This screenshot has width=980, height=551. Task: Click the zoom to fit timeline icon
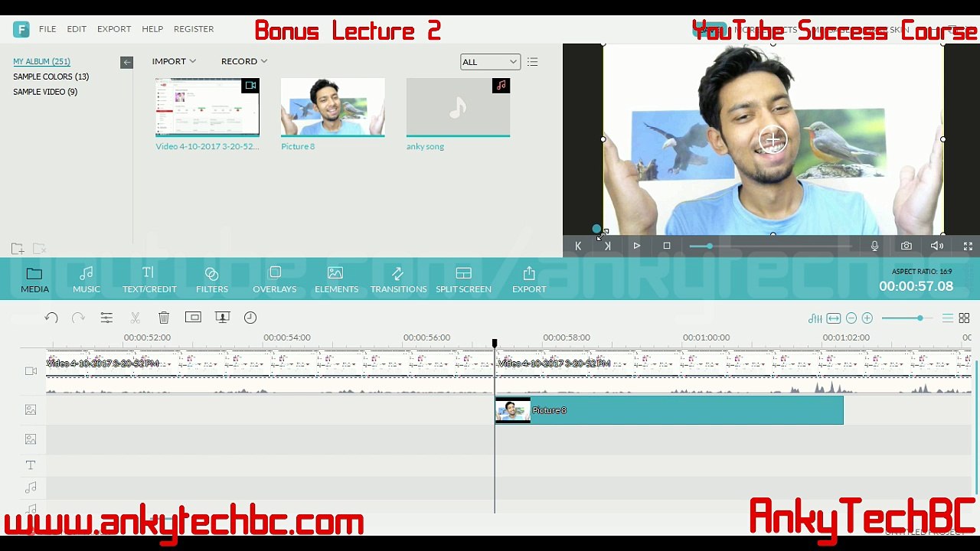(834, 318)
